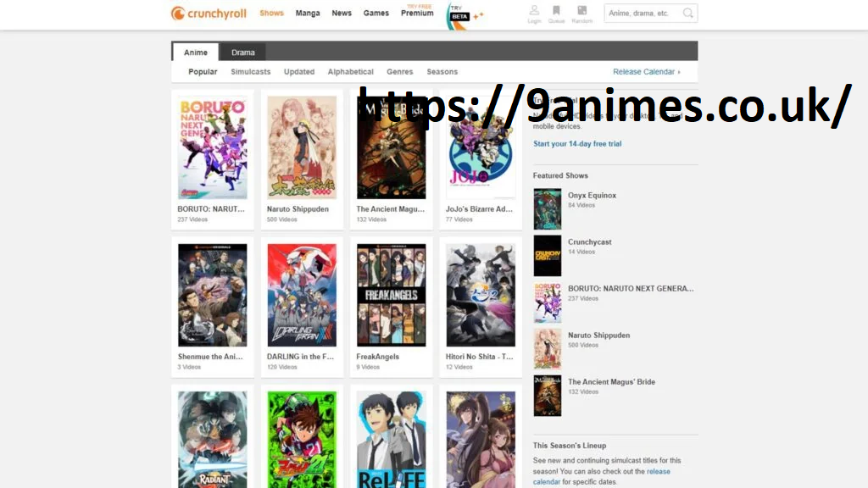Click the search magnifier icon
This screenshot has width=868, height=488.
click(687, 14)
